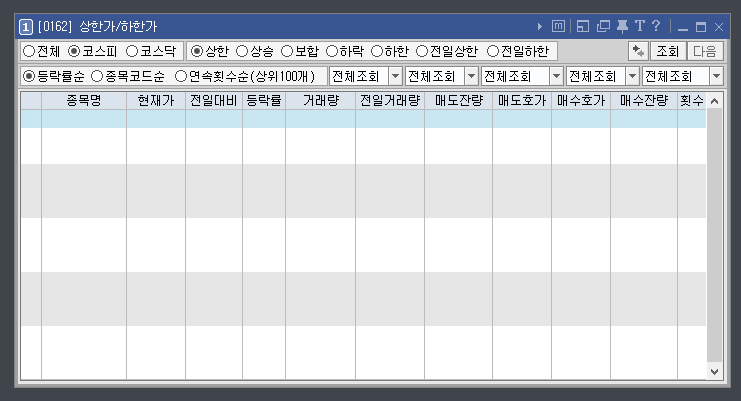Click the right-pointing triangle in title bar
741x401 pixels.
(540, 26)
